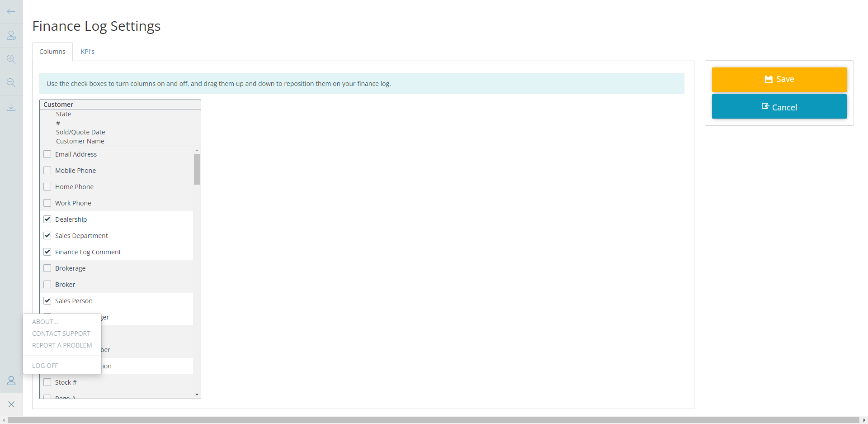
Task: Cancel the finance log settings changes
Action: 779,107
